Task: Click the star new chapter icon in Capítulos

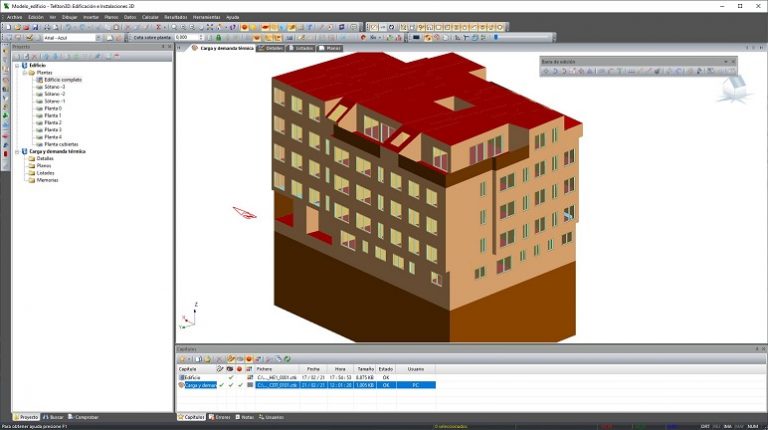Action: pos(181,359)
